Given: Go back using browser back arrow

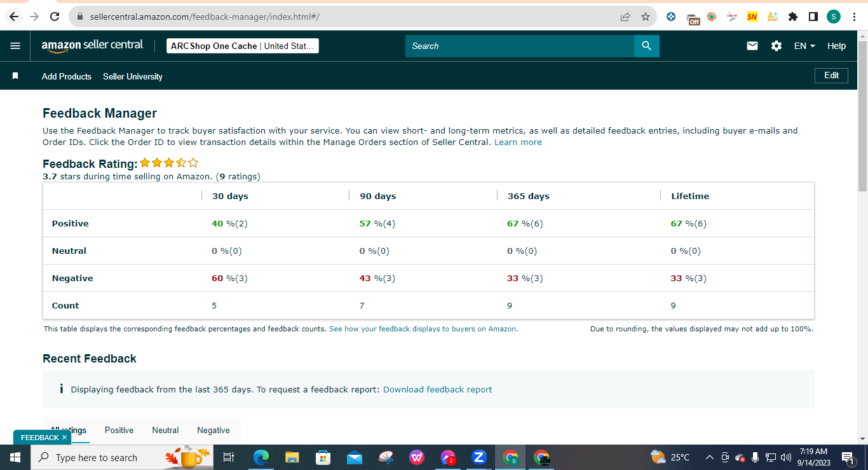Looking at the screenshot, I should click(x=15, y=17).
